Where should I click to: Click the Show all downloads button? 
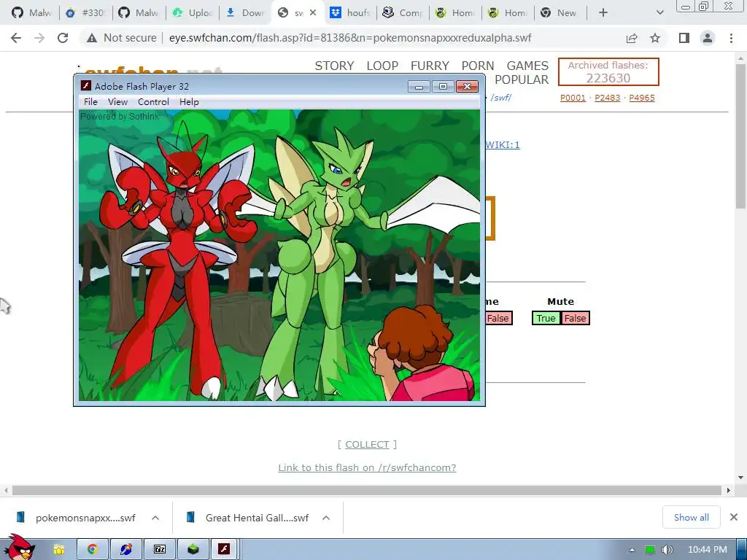pos(692,517)
